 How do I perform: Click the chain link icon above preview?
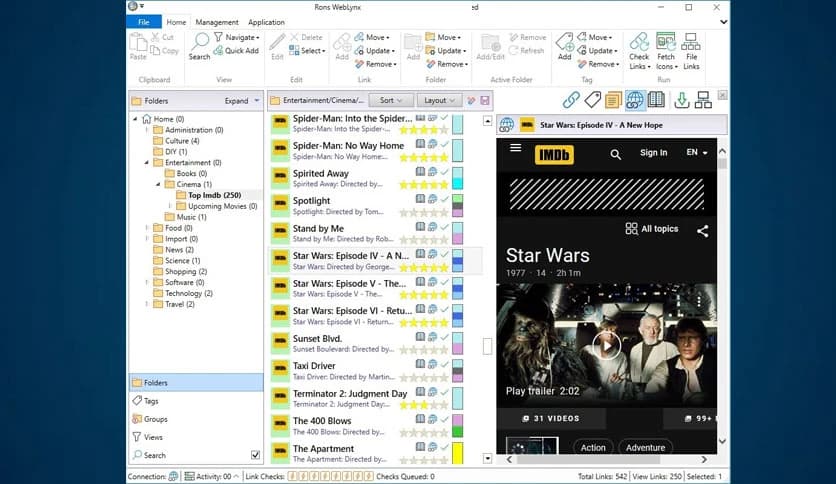pos(571,100)
